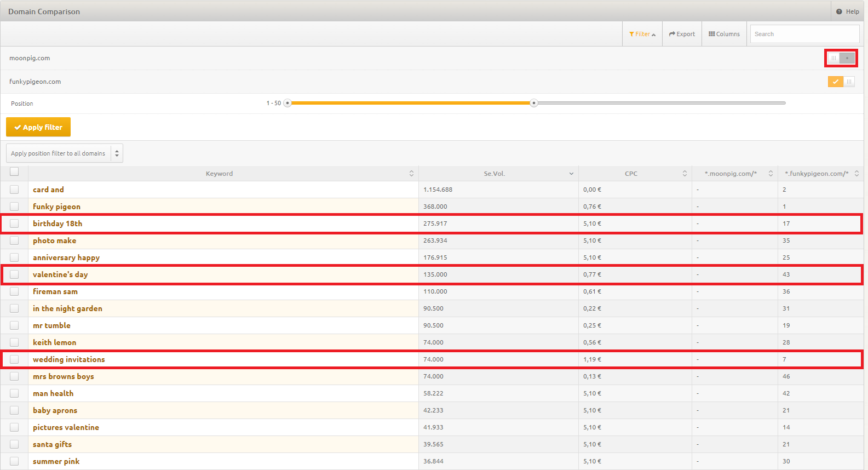Open the 'photo make' keyword
Image resolution: width=868 pixels, height=470 pixels.
pyautogui.click(x=54, y=240)
